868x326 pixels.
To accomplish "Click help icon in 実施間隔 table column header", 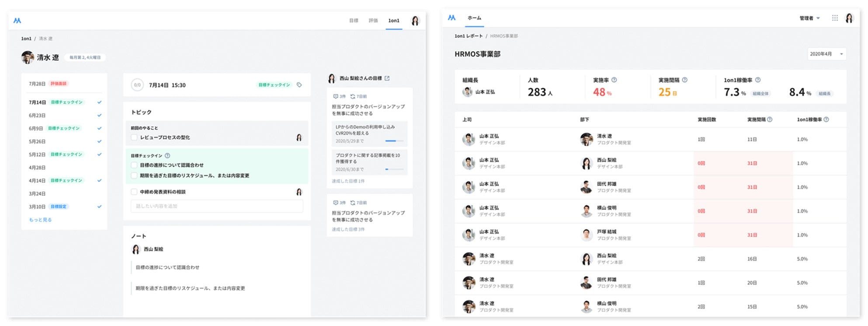I will click(770, 119).
